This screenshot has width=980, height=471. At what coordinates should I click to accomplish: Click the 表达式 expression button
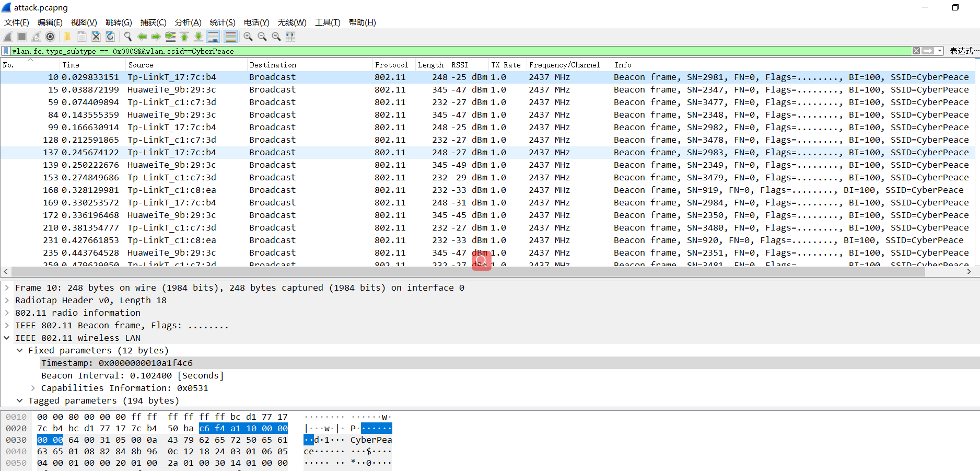click(961, 51)
